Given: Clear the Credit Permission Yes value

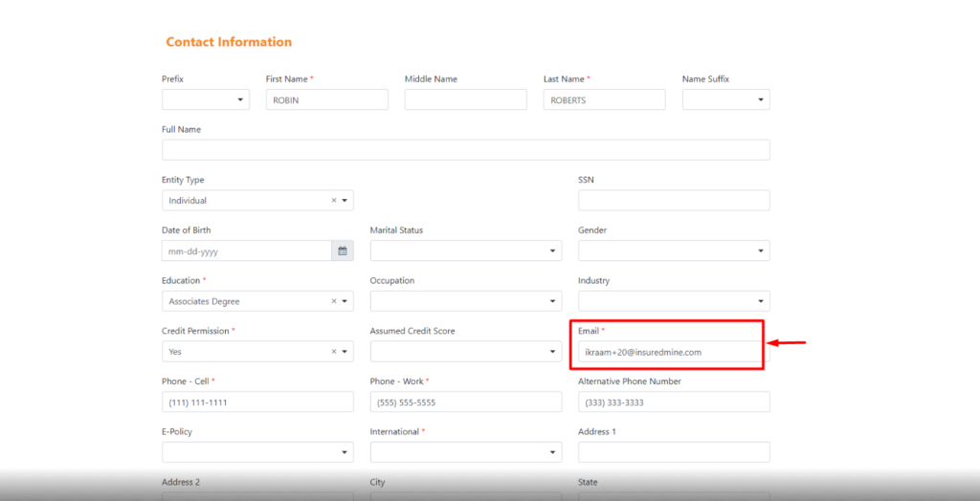Looking at the screenshot, I should pyautogui.click(x=334, y=352).
